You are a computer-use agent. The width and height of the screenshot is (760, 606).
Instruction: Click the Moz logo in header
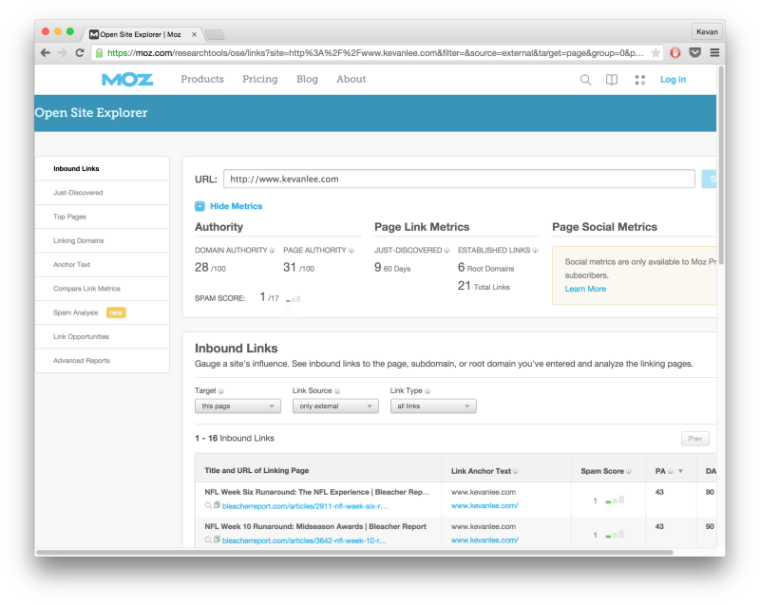(x=126, y=79)
